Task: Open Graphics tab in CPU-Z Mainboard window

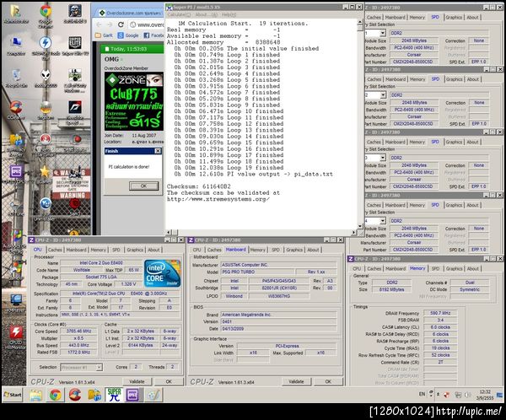Action: 294,250
